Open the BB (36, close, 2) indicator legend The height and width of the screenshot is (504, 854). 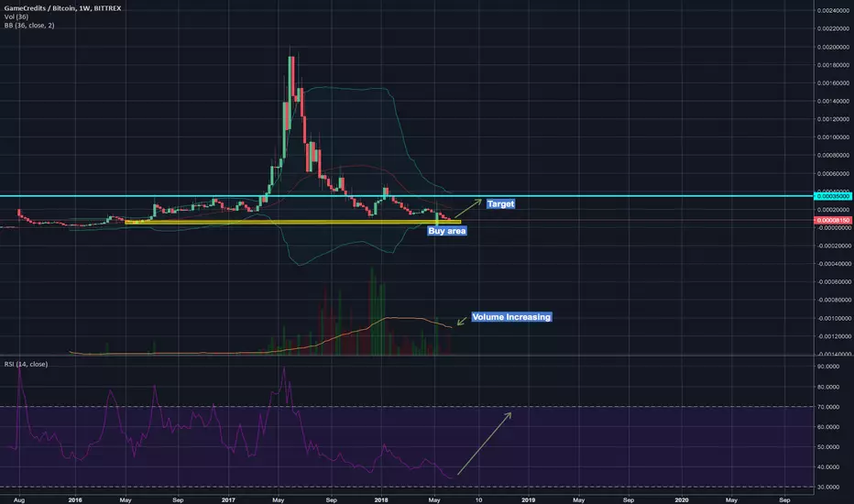click(x=29, y=26)
